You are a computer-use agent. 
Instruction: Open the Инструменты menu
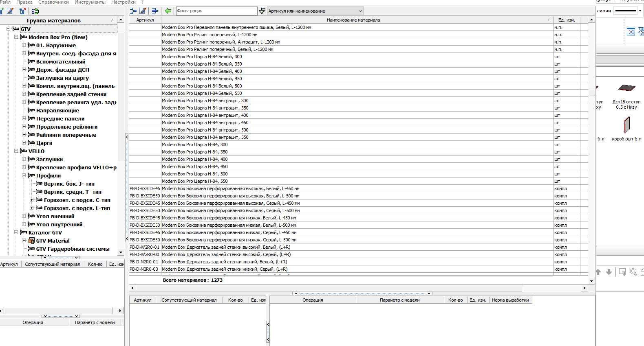tap(90, 2)
